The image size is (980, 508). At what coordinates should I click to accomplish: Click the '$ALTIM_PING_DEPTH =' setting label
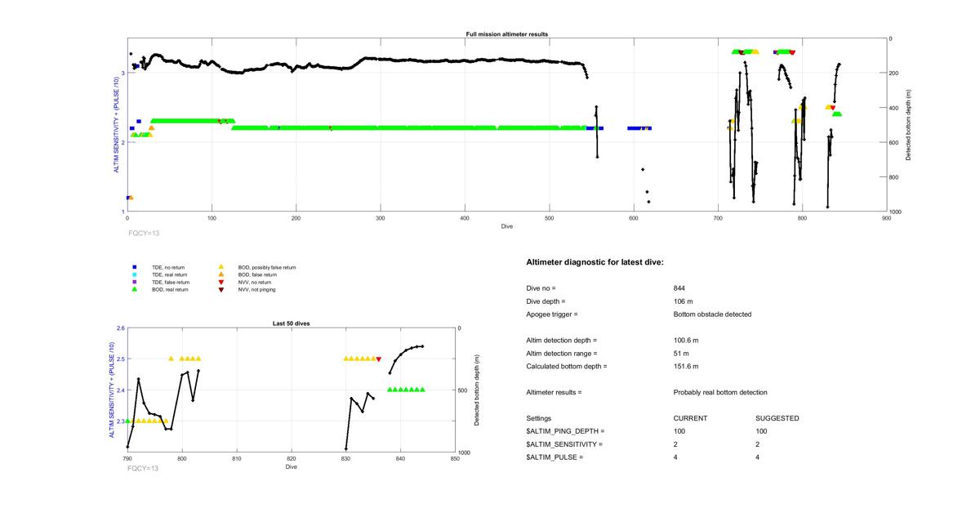(565, 431)
